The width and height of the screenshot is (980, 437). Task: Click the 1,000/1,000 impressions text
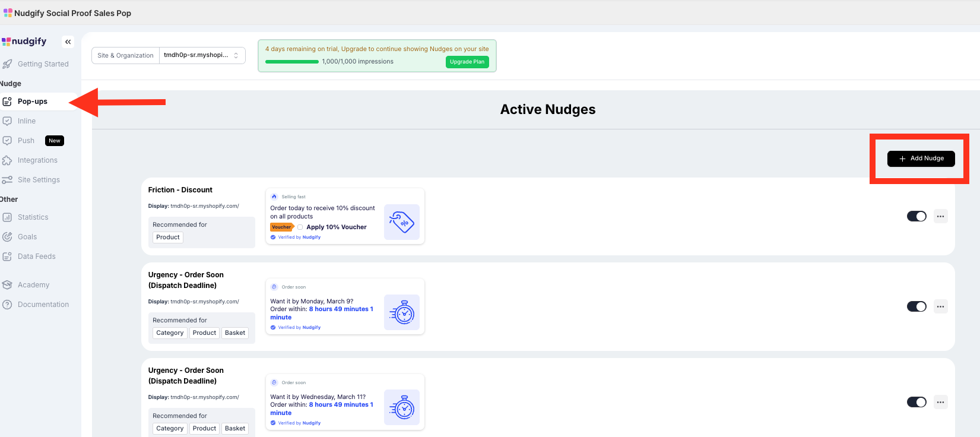pyautogui.click(x=358, y=62)
